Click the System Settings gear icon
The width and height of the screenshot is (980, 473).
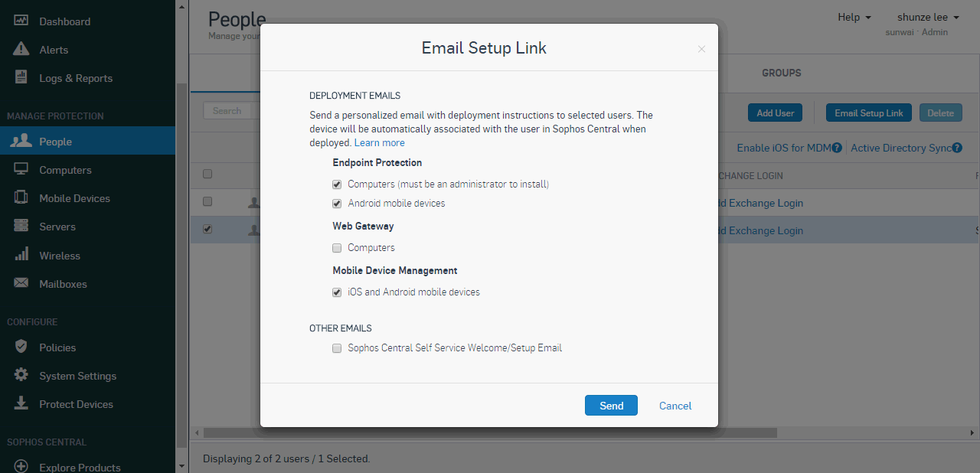(x=21, y=375)
